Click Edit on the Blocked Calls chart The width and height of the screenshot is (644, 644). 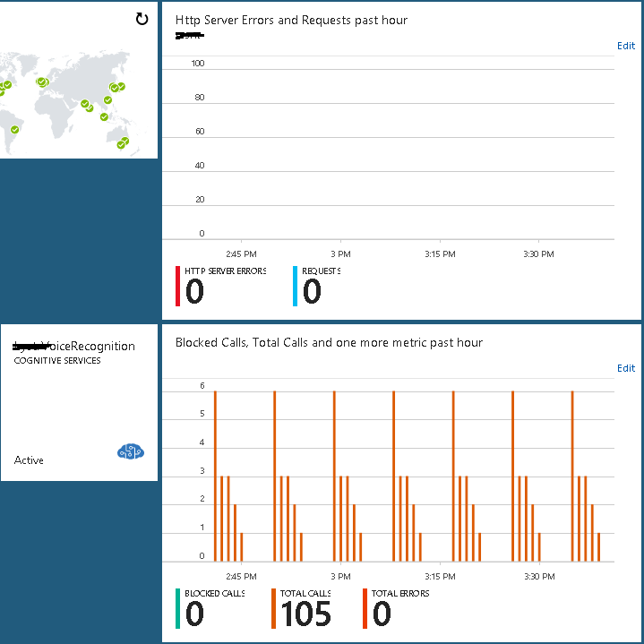pos(625,368)
